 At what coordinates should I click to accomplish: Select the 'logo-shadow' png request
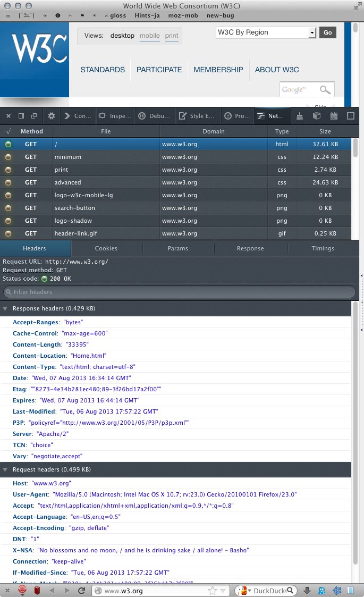pyautogui.click(x=176, y=221)
